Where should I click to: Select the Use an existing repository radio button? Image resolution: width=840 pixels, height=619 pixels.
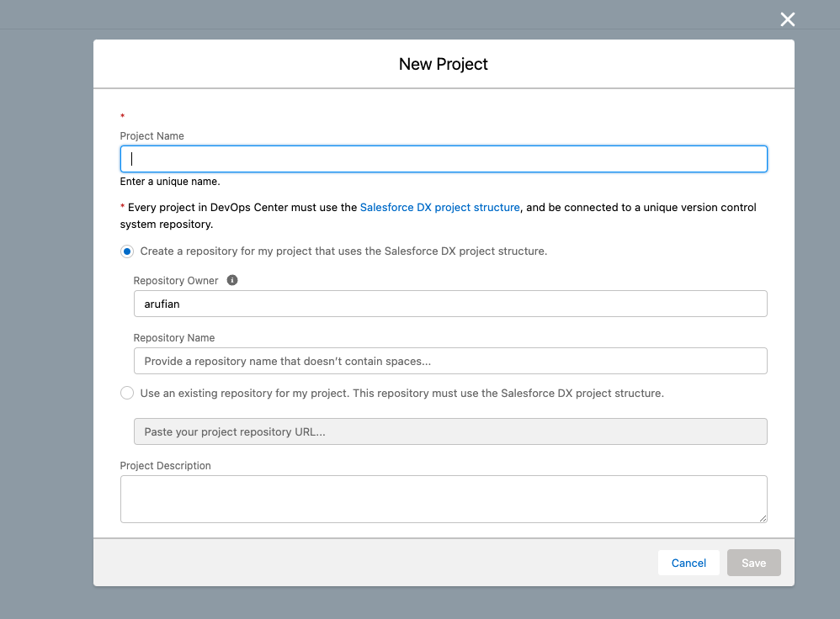pos(127,393)
